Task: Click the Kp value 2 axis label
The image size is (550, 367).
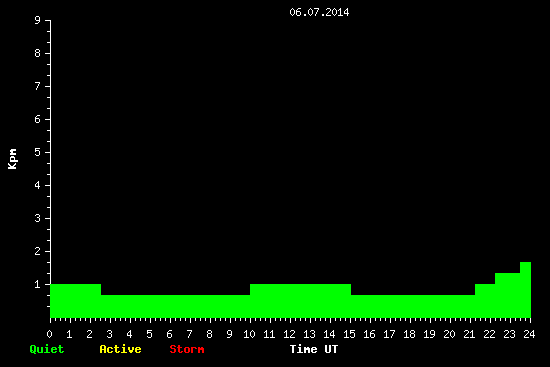Action: pyautogui.click(x=38, y=251)
